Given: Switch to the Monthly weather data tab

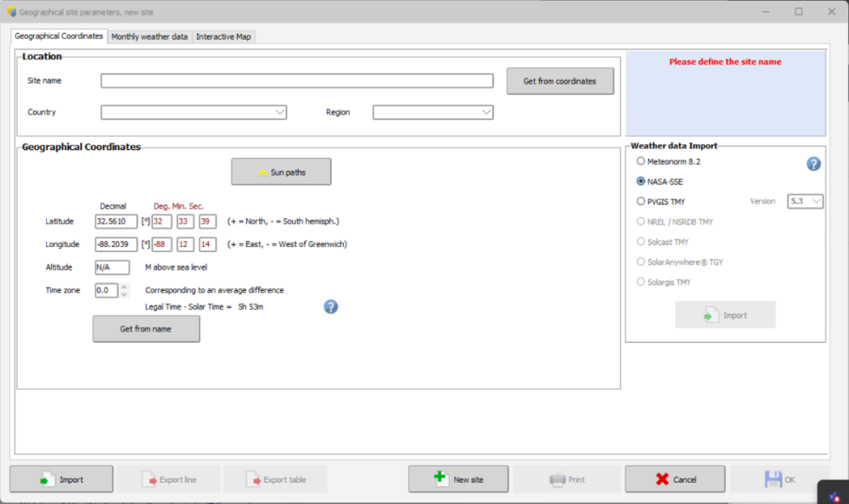Looking at the screenshot, I should point(149,36).
